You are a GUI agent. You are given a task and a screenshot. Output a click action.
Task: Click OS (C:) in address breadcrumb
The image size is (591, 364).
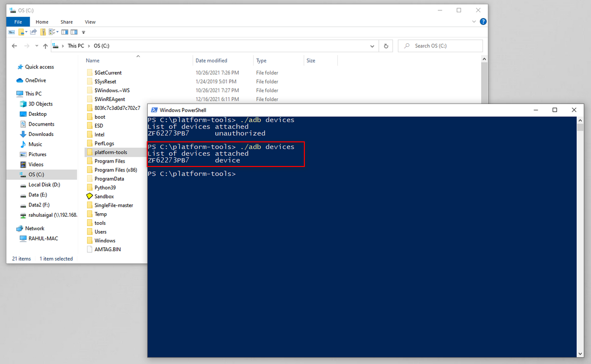(x=101, y=46)
